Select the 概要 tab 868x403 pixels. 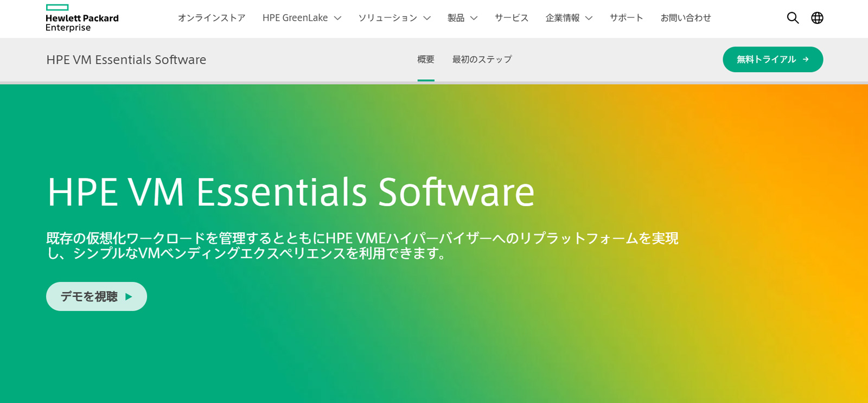point(426,60)
